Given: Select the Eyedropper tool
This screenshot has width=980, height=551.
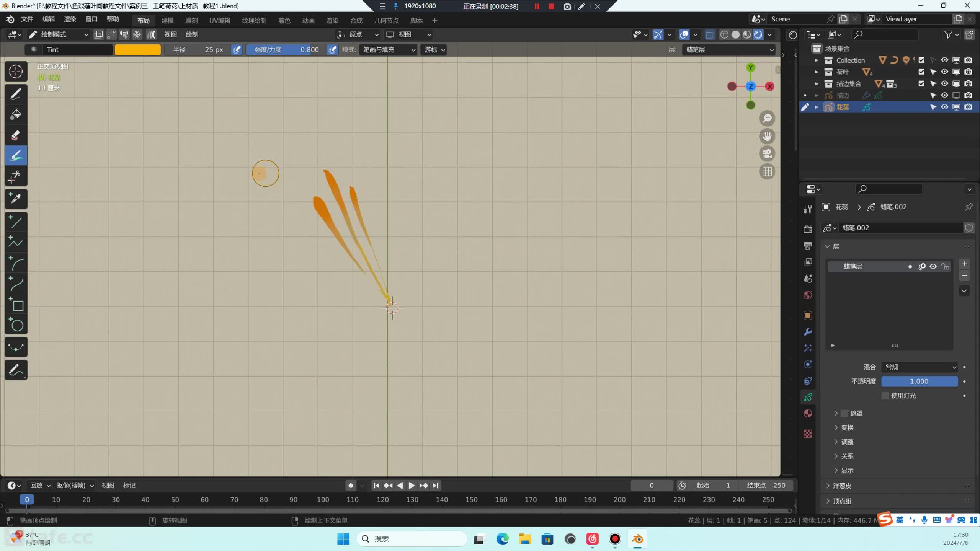Looking at the screenshot, I should [16, 199].
